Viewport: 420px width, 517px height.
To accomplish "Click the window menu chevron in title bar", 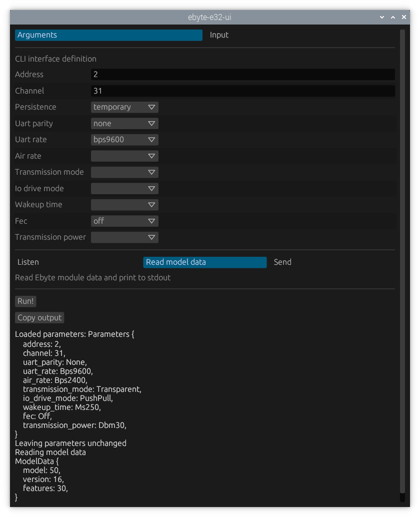I will point(382,18).
